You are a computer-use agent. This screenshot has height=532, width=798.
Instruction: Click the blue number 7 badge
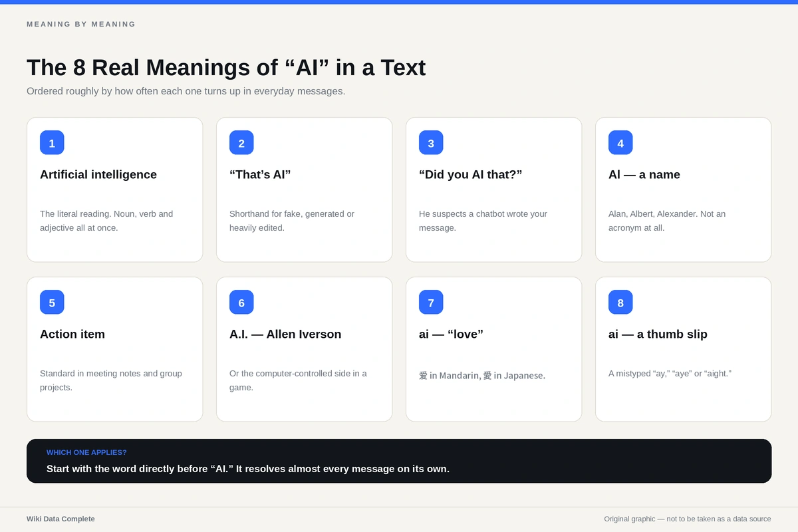coord(431,303)
